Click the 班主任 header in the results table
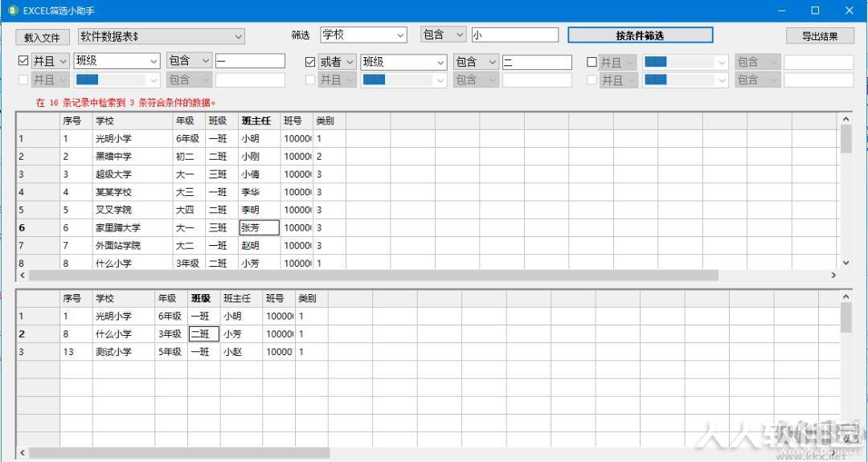The width and height of the screenshot is (868, 462). (x=242, y=298)
